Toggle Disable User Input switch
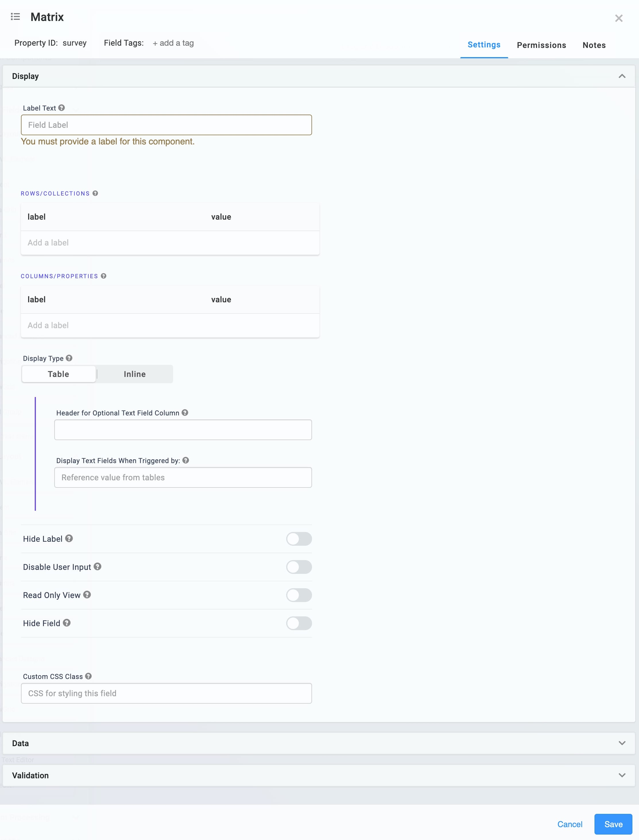Screen dimensions: 639x840 click(x=299, y=567)
